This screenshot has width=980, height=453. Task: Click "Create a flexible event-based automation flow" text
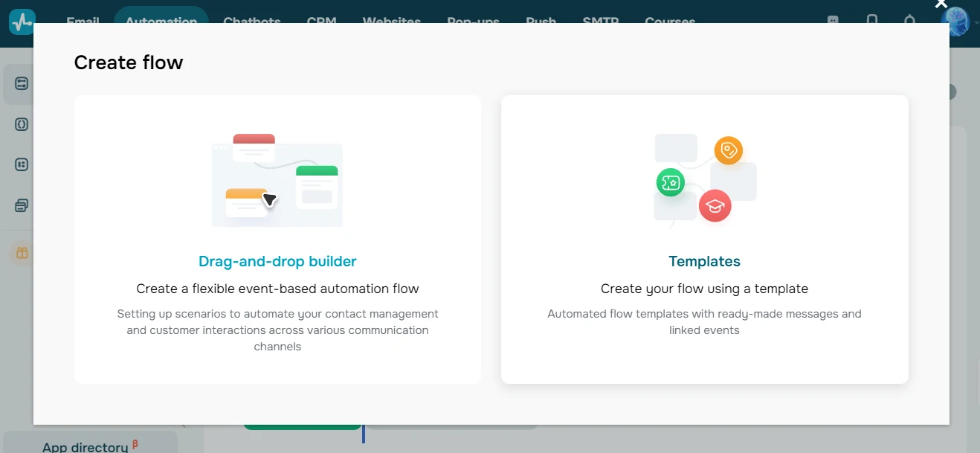coord(277,289)
